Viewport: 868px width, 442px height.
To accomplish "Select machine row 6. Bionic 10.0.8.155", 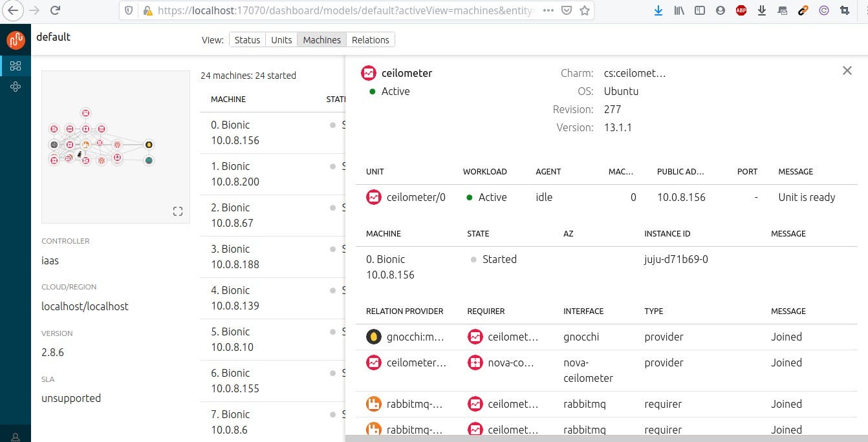I will pyautogui.click(x=272, y=381).
